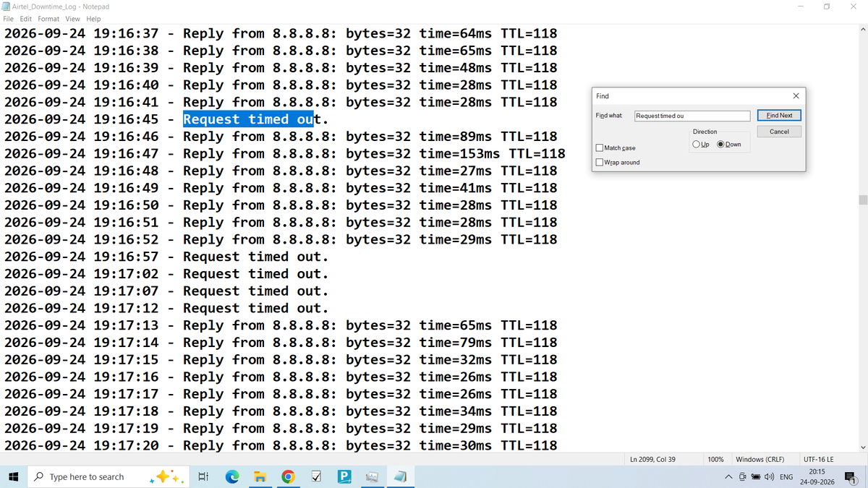Open Task View from the taskbar
This screenshot has width=868, height=488.
(203, 476)
